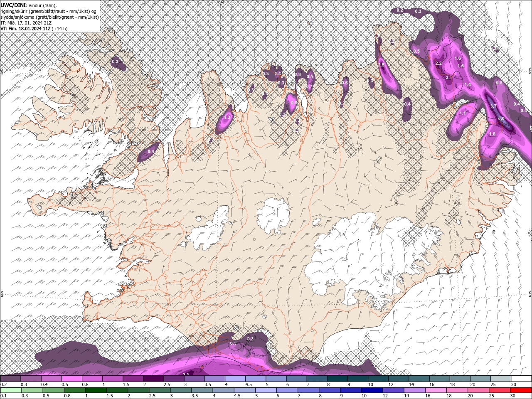Click the 2.1 snowfall value on the map

pos(449,77)
